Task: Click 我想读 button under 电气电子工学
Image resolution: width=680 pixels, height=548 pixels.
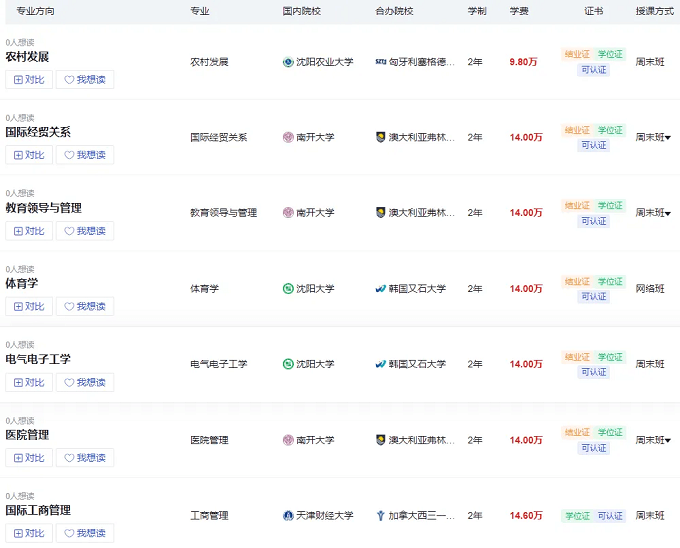Action: click(85, 382)
